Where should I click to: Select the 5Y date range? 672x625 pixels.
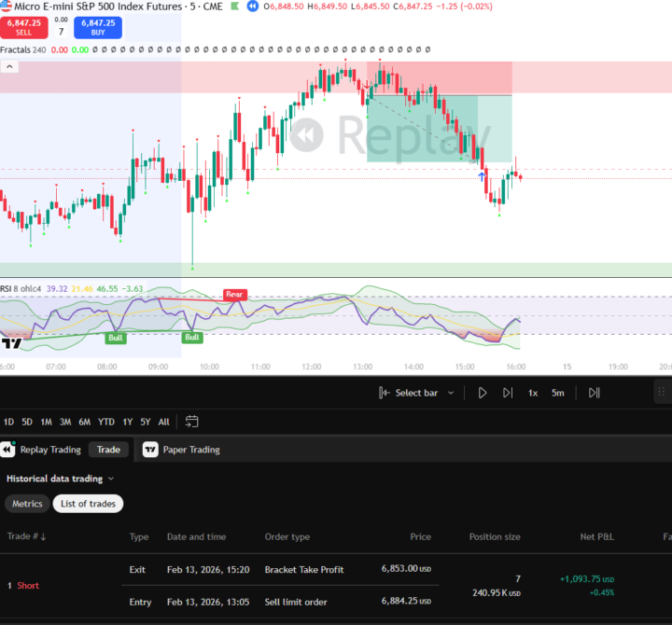(146, 422)
